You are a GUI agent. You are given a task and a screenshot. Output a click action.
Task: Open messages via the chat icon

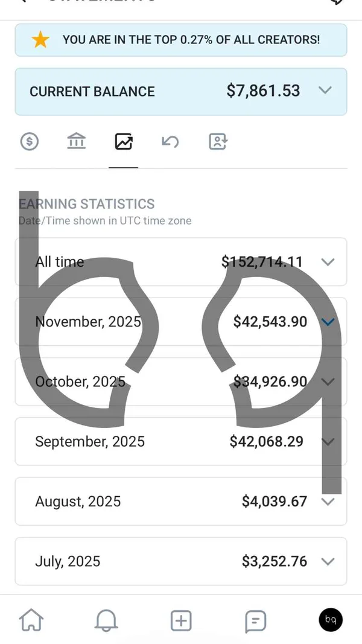[255, 620]
